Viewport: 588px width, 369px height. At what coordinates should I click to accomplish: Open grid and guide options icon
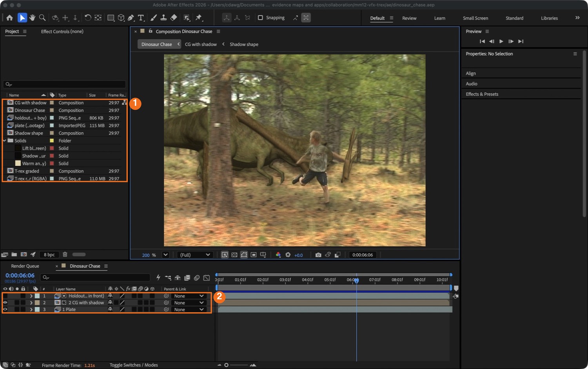[263, 255]
